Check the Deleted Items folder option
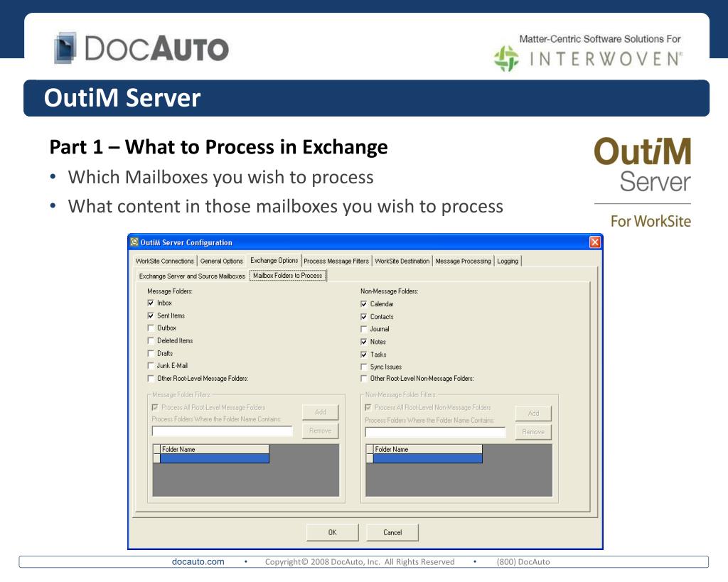Viewport: 728px width, 582px height. coord(151,340)
